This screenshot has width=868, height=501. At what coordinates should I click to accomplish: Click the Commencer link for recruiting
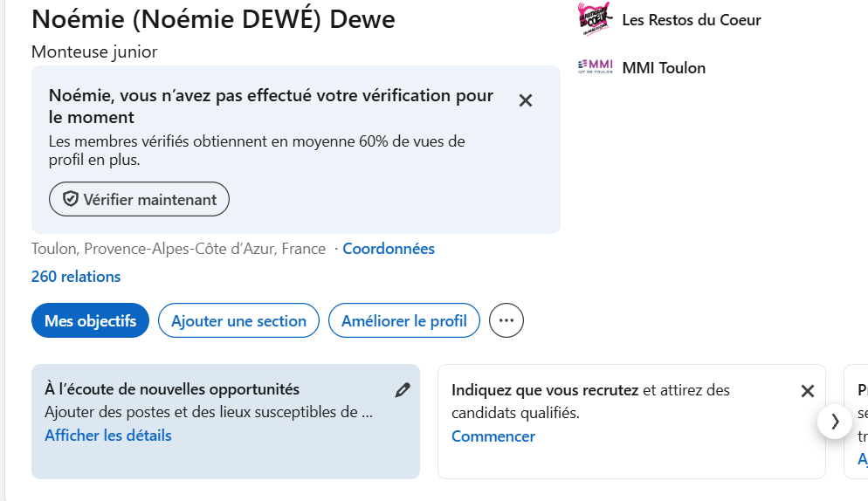[x=493, y=436]
